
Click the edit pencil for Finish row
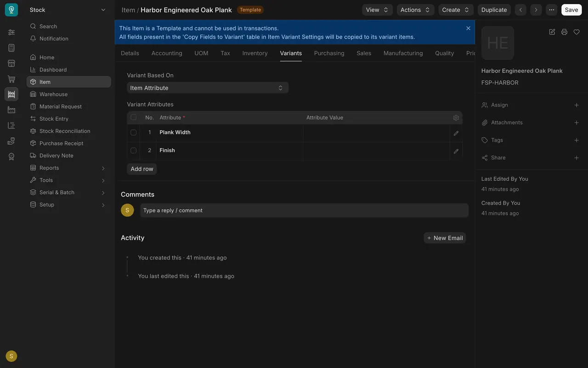pyautogui.click(x=456, y=151)
